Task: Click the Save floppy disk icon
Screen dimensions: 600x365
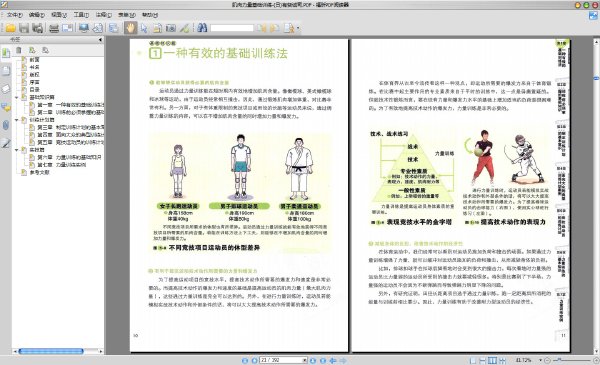Action: (x=24, y=28)
